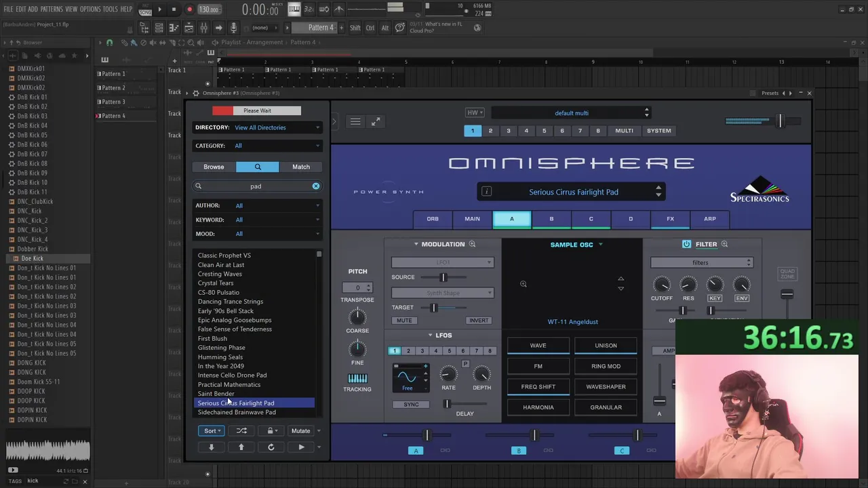Viewport: 868px width, 488px height.
Task: Adjust the modulation Source slider
Action: tap(443, 277)
